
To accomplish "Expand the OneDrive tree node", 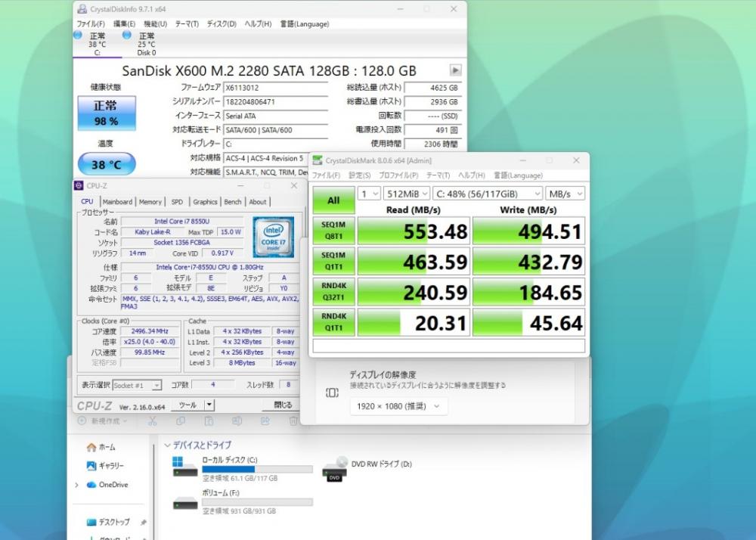I will coord(76,485).
